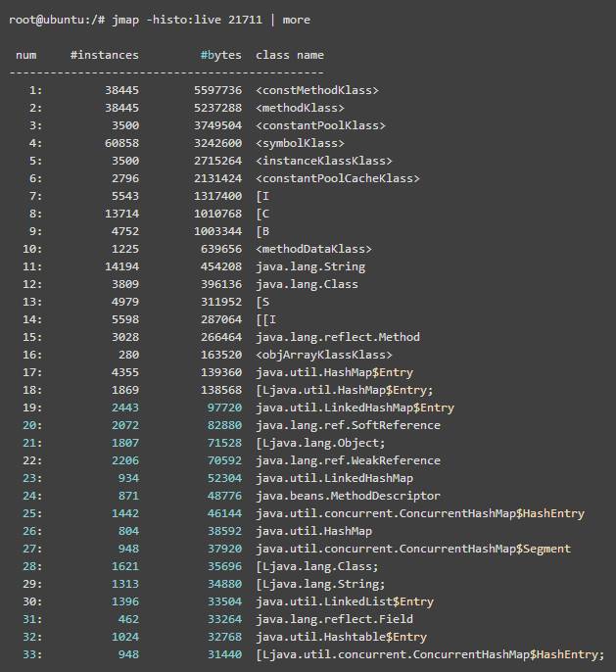Screen dimensions: 616x672
Task: Click the bytes value 32768
Action: (224, 637)
